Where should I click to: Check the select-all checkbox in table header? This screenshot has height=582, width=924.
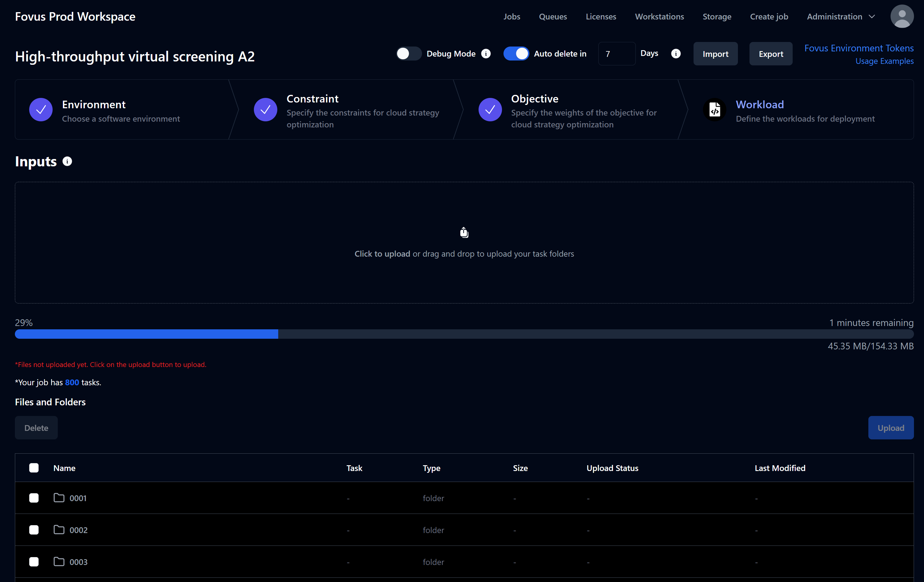click(x=34, y=468)
